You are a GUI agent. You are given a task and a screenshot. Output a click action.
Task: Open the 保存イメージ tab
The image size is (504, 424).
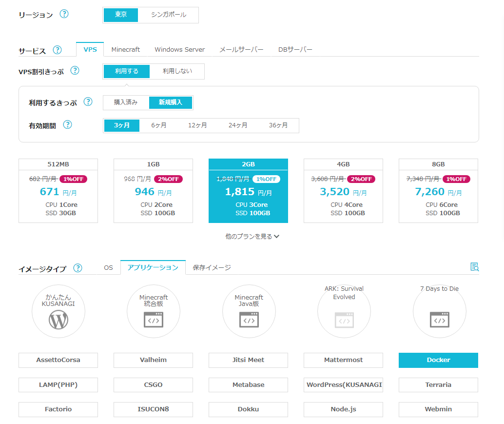[212, 268]
